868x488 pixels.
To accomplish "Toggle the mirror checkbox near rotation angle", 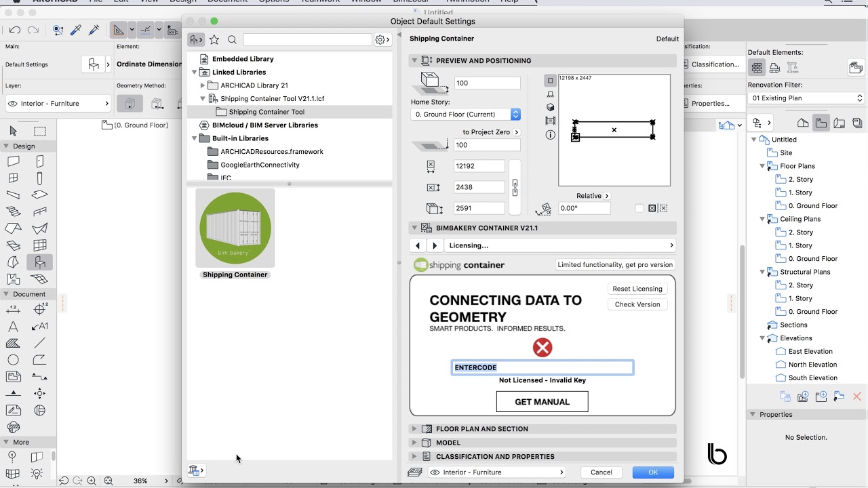I will 639,208.
